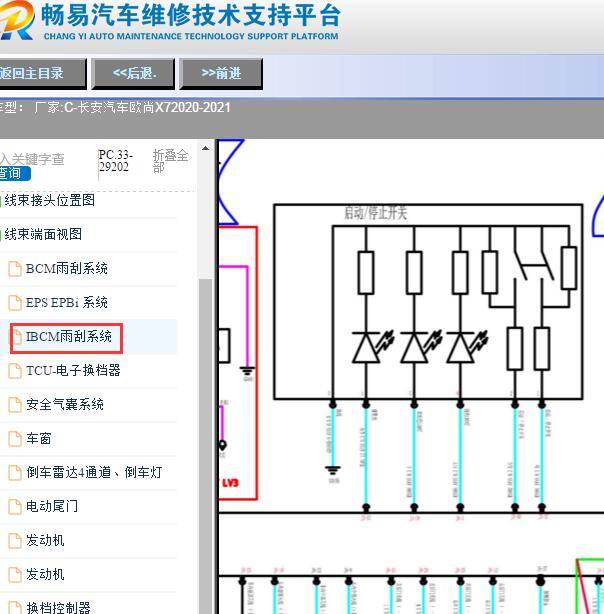Open the 换档控制器 entry
This screenshot has width=604, height=614.
point(58,608)
